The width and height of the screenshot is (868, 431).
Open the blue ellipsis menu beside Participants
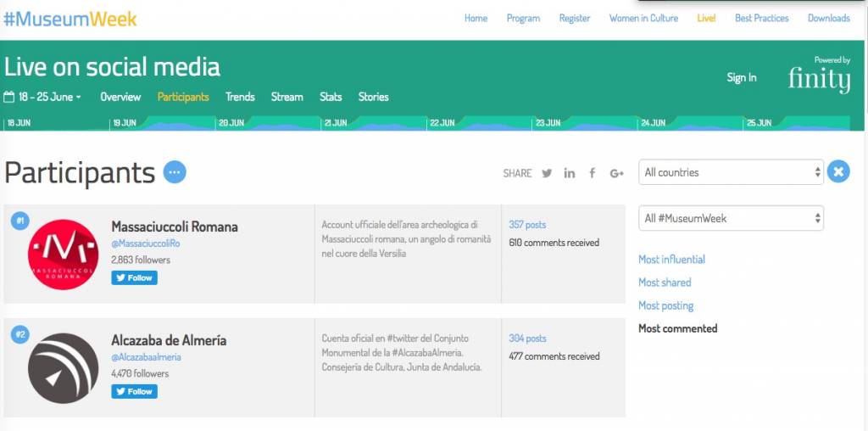(x=175, y=172)
